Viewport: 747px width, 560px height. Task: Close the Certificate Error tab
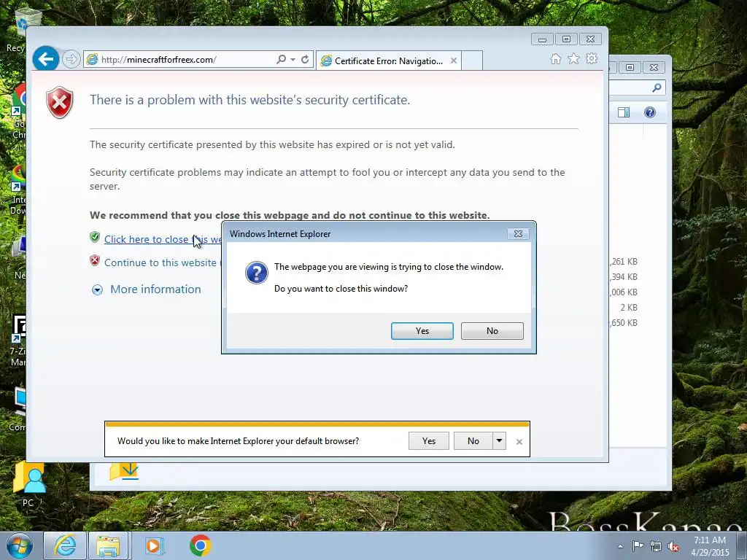[x=454, y=61]
